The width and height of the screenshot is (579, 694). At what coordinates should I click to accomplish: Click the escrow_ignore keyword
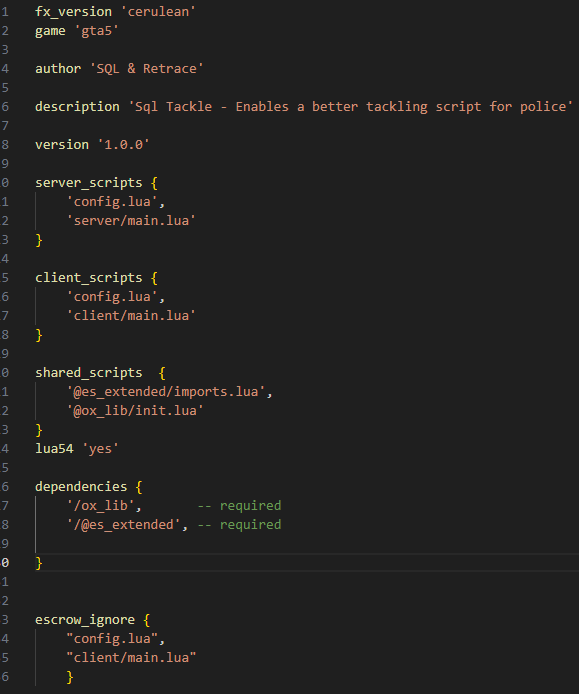tap(85, 620)
